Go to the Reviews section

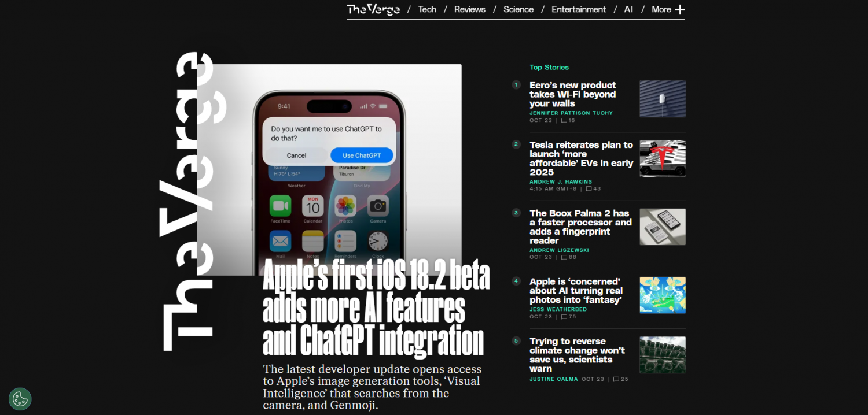pos(469,9)
